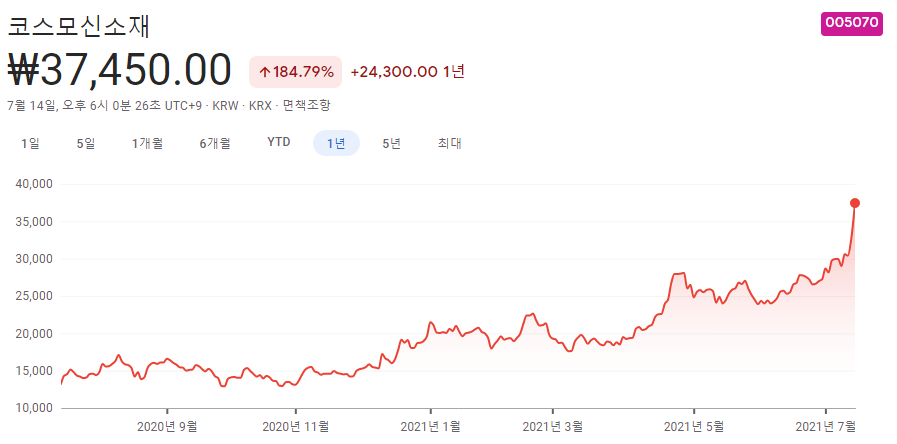Click the 코스모신소재 stock title
897x444 pixels.
(79, 26)
